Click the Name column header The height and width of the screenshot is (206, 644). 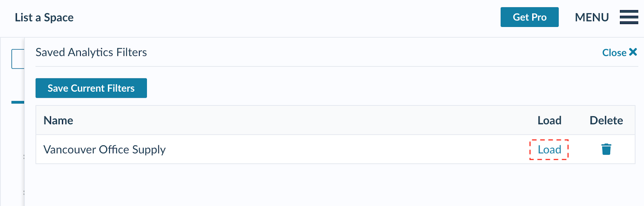pyautogui.click(x=58, y=120)
